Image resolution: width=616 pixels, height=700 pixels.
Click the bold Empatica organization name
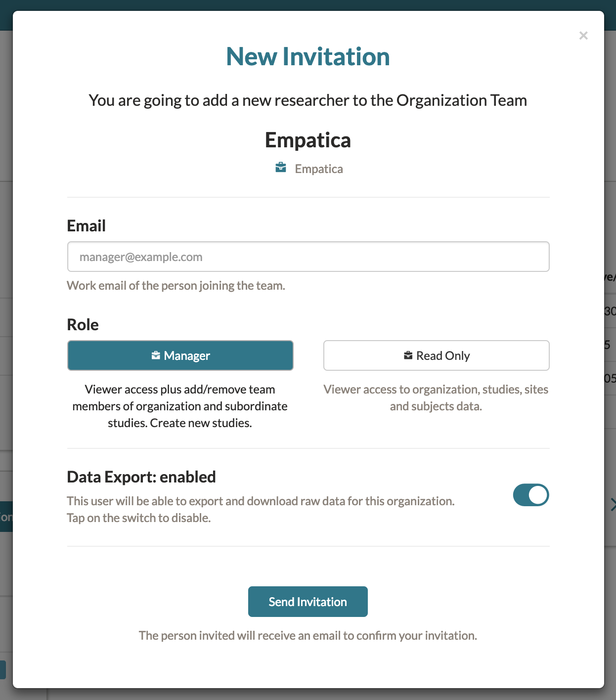pos(308,140)
